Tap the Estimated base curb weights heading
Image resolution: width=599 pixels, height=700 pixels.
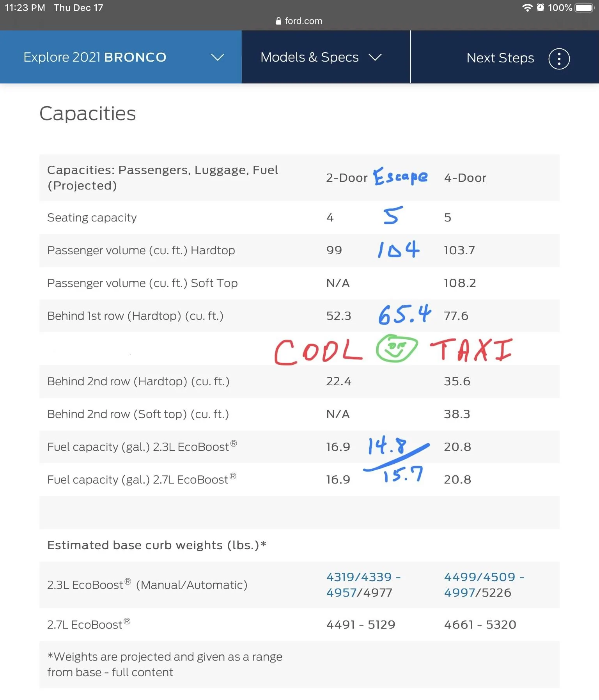click(157, 545)
